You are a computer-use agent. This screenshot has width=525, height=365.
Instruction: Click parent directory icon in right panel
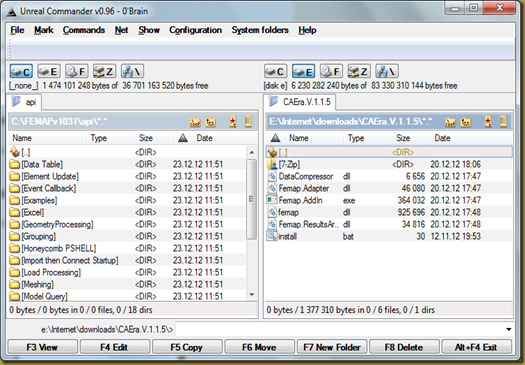pyautogui.click(x=272, y=152)
